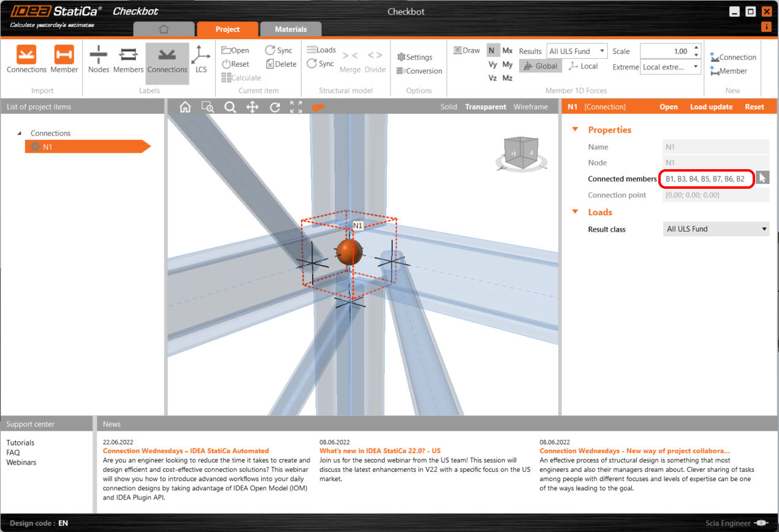Open the Results All ULS Fund dropdown
The image size is (779, 532).
[577, 51]
